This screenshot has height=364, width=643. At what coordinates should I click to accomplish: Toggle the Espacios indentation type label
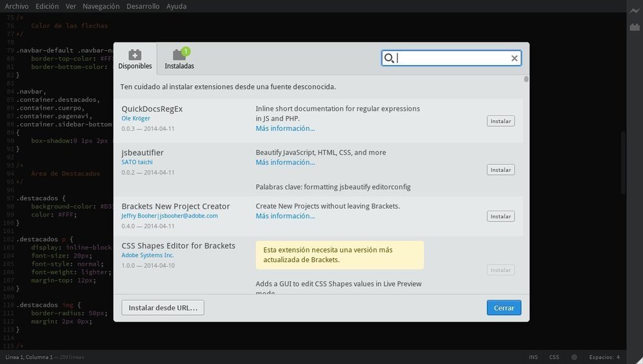click(x=600, y=357)
